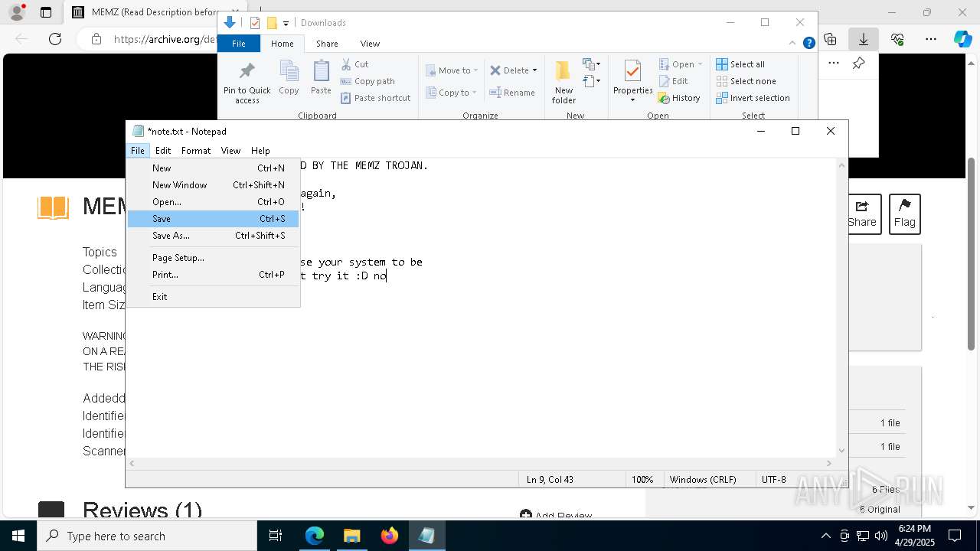Click volume icon in system tray
This screenshot has width=980, height=551.
(880, 536)
